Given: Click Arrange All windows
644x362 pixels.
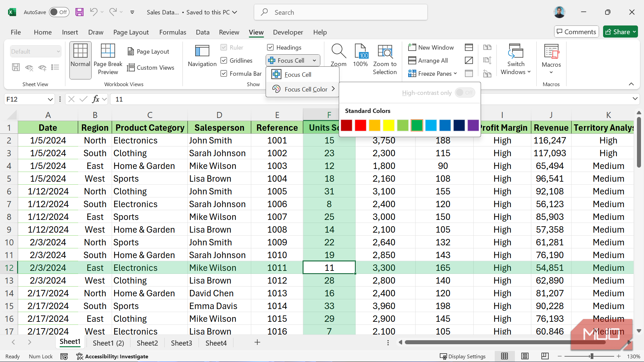Looking at the screenshot, I should coord(428,61).
